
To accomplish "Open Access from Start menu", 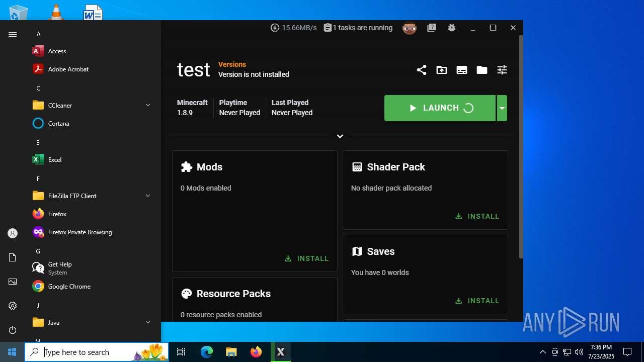I will [x=93, y=51].
